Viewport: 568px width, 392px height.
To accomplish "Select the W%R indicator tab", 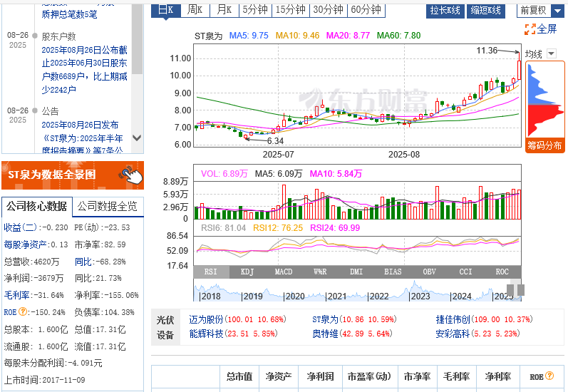I will click(320, 272).
